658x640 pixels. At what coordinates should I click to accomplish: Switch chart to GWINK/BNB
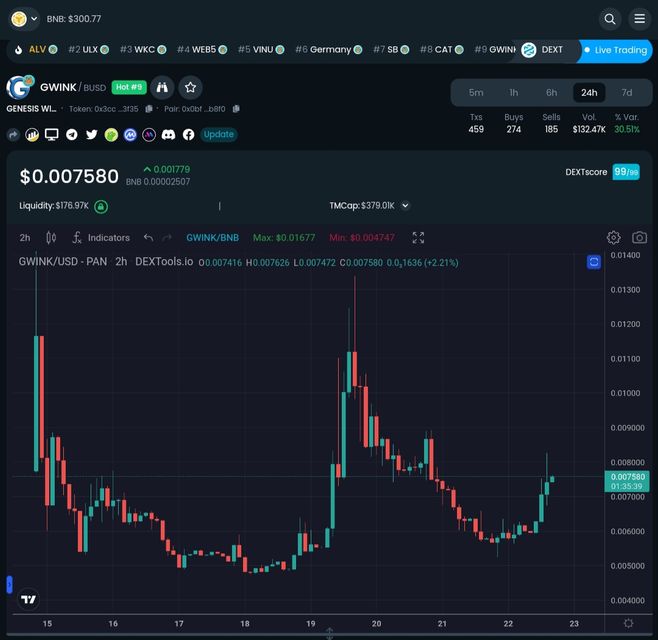click(x=213, y=238)
